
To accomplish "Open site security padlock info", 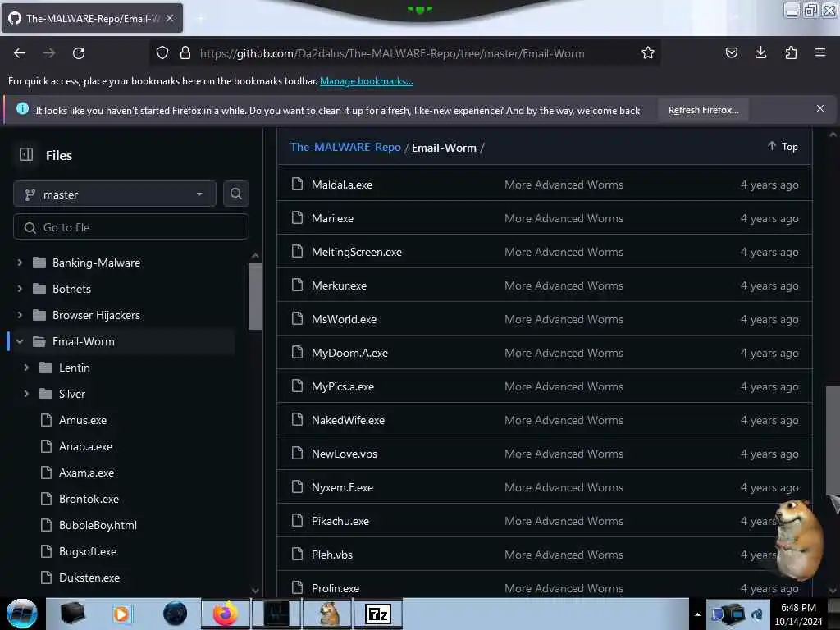I will click(185, 53).
